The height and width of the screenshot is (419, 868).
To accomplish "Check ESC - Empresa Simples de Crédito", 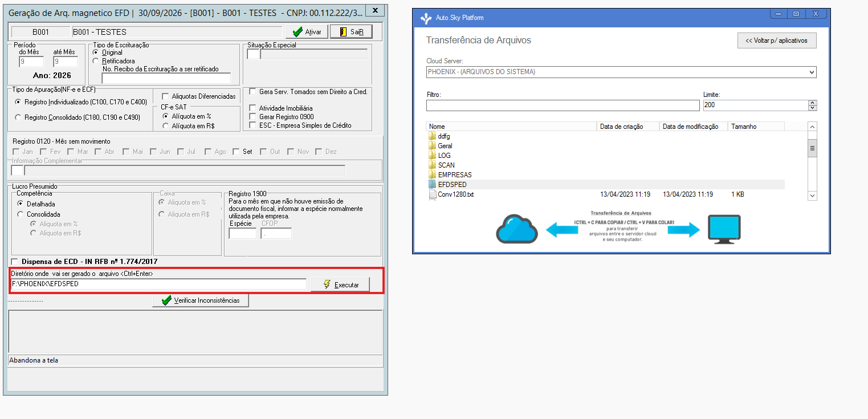I will 253,125.
